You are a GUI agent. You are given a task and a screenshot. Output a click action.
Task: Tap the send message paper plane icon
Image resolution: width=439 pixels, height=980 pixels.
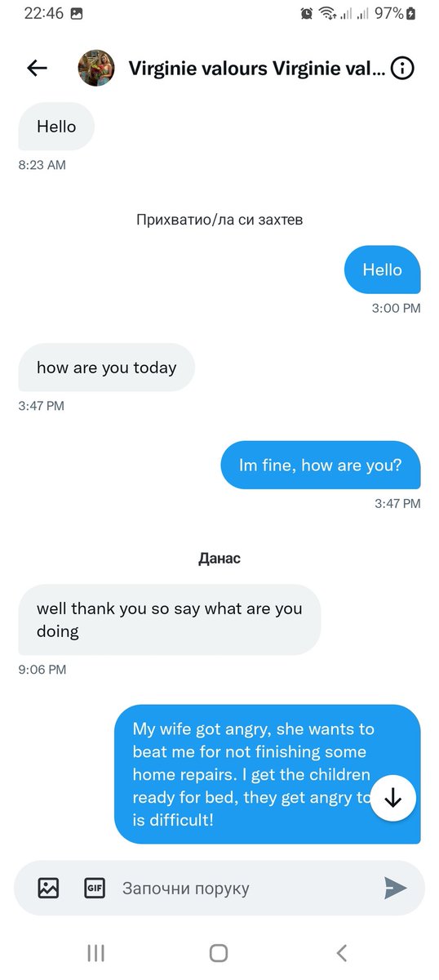click(x=395, y=888)
